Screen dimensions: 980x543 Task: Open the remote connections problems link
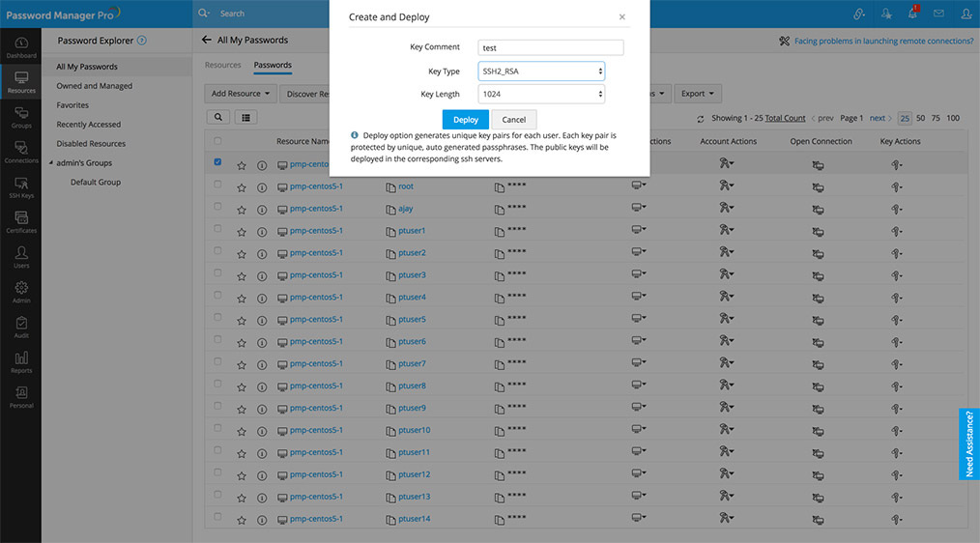coord(883,41)
